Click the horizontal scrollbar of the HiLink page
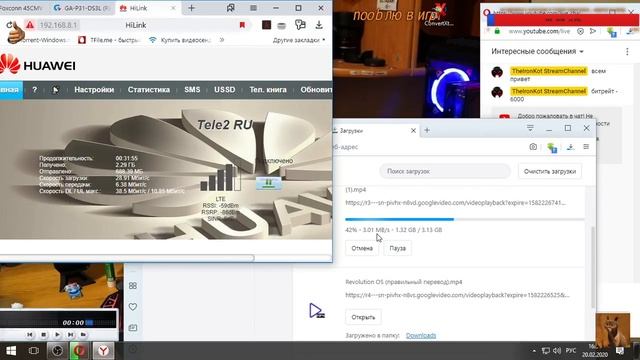The image size is (640, 360). (x=127, y=258)
